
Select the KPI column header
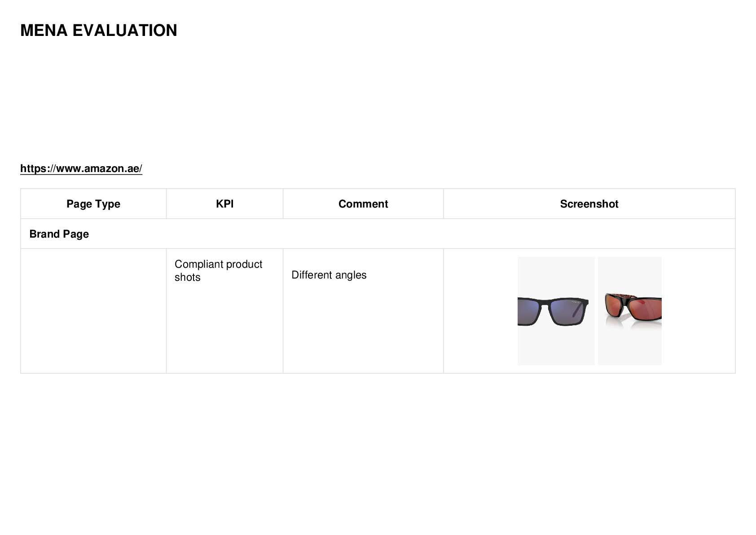(x=224, y=204)
